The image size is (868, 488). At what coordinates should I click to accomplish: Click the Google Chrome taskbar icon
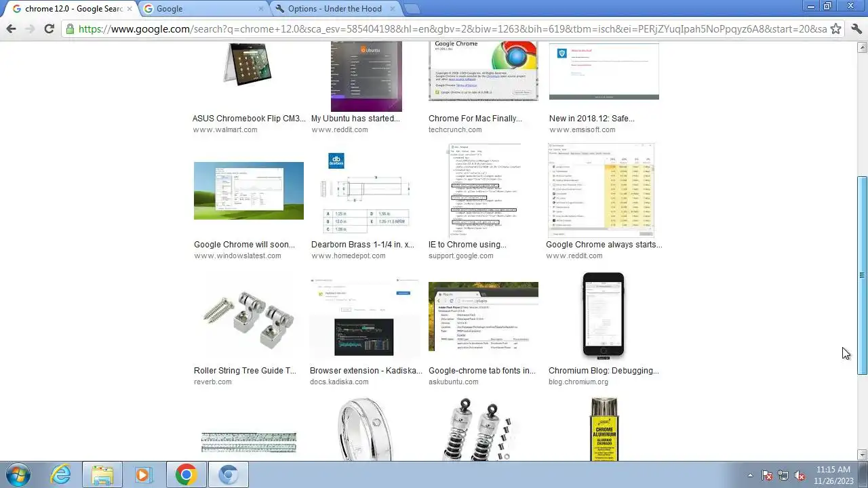(x=186, y=474)
